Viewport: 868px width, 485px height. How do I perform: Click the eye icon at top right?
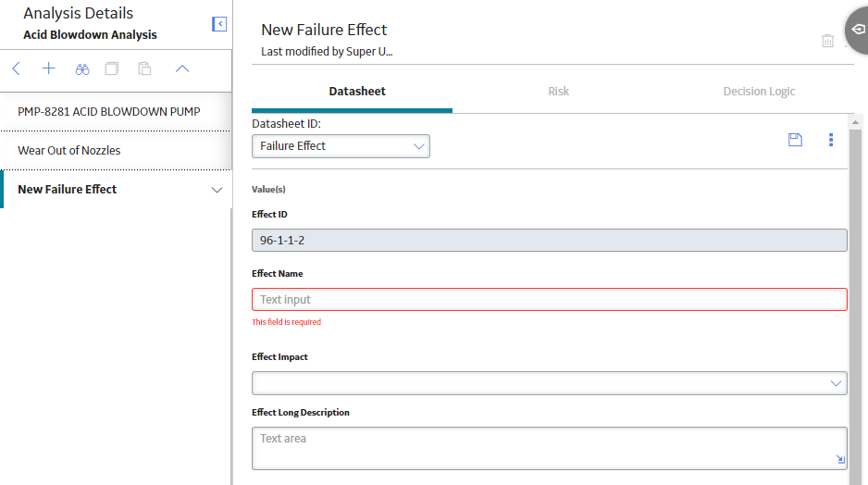coord(859,29)
